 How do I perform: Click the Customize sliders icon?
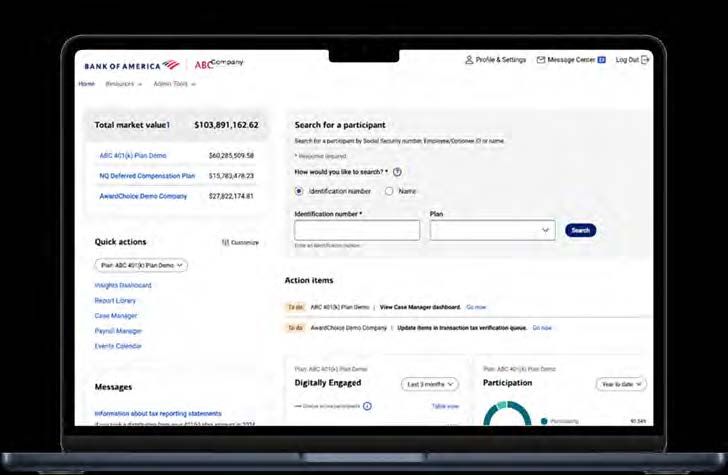click(225, 242)
